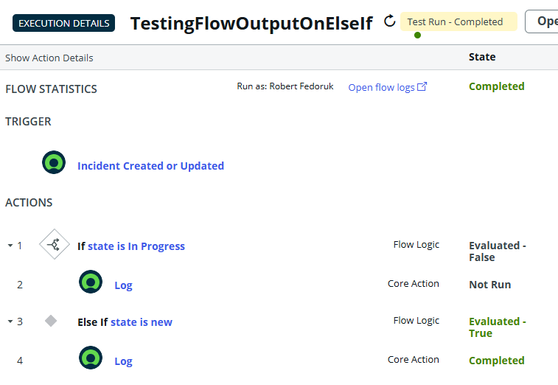Collapse step 1 If condition arrow
Screen dimensions: 558x385
pyautogui.click(x=10, y=245)
